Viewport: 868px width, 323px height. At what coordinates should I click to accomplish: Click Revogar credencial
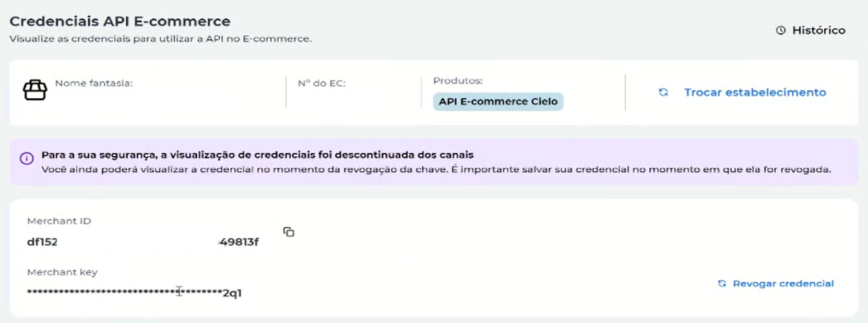[783, 283]
